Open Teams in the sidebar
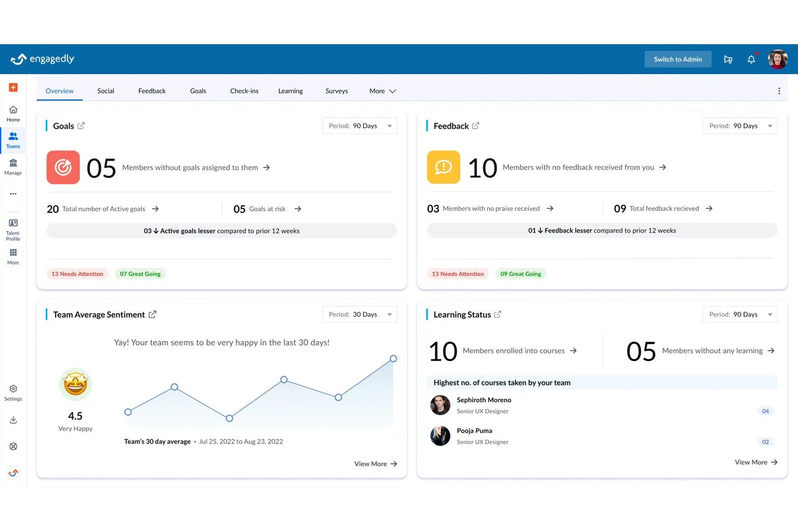Screen dimensions: 798x532 pyautogui.click(x=13, y=140)
